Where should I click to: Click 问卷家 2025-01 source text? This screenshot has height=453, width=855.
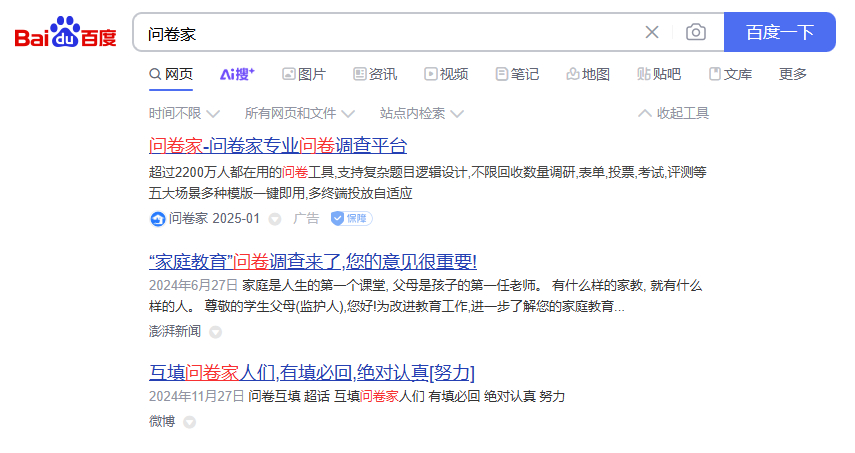point(214,219)
